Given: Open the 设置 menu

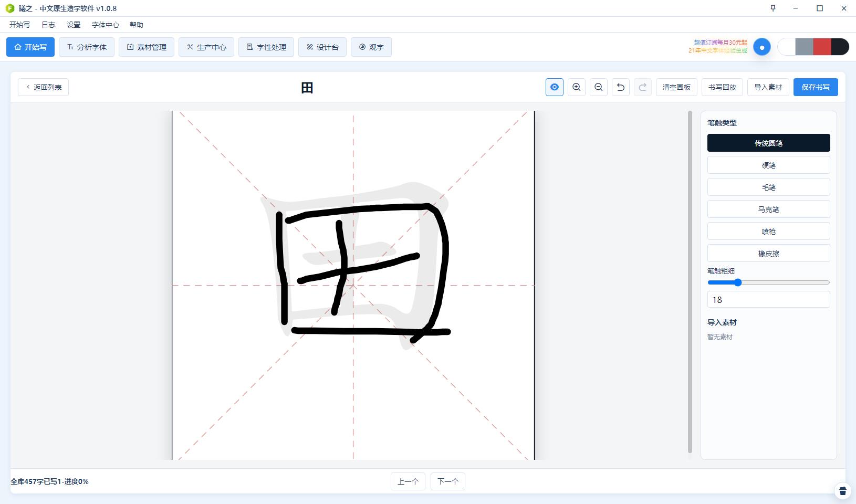Looking at the screenshot, I should click(74, 25).
